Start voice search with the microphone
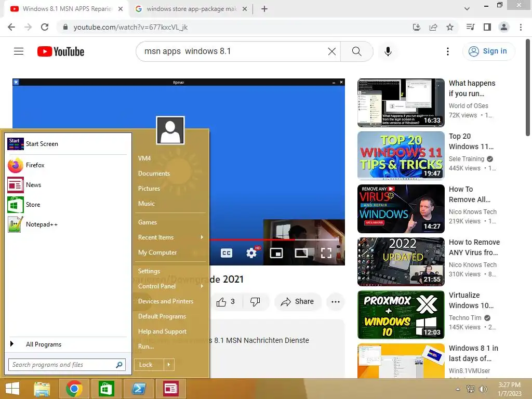Image resolution: width=532 pixels, height=399 pixels. click(388, 51)
